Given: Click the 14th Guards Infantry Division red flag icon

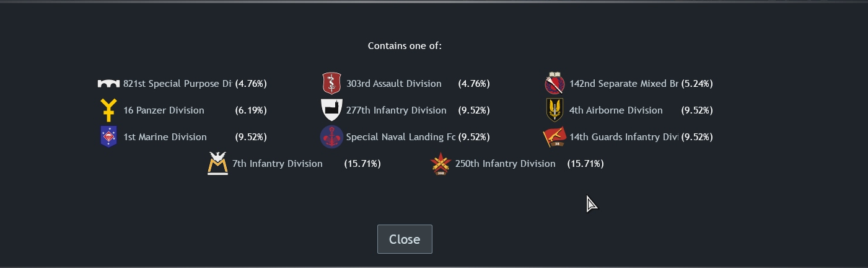Looking at the screenshot, I should tap(555, 137).
